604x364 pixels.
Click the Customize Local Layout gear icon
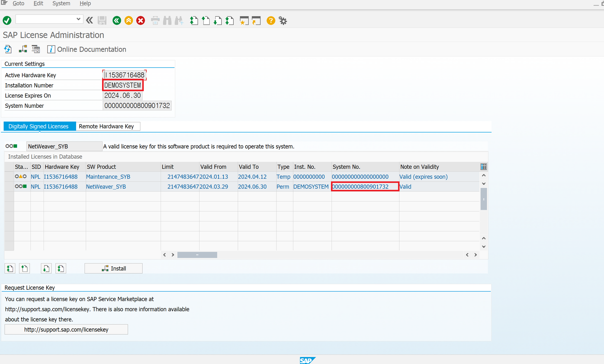point(283,21)
